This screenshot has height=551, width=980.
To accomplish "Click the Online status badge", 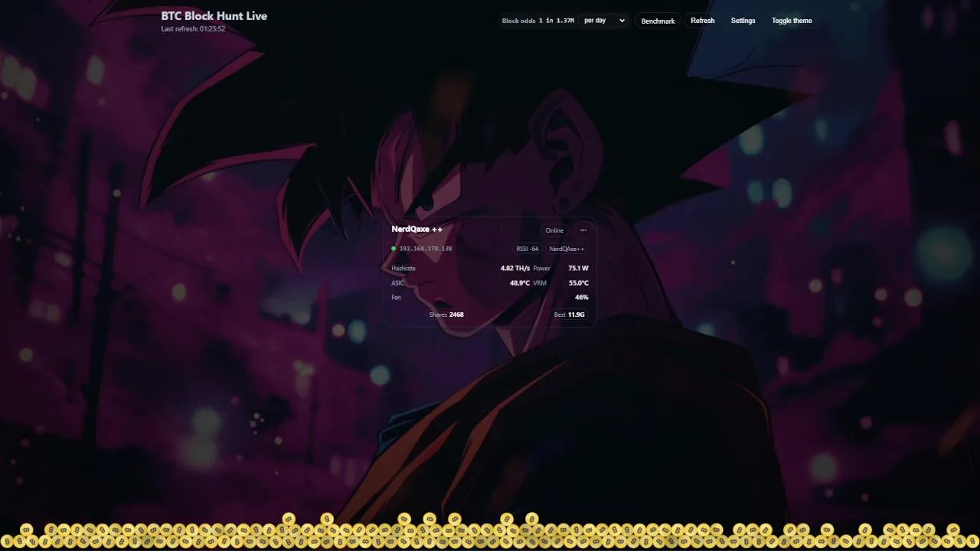I will click(554, 230).
